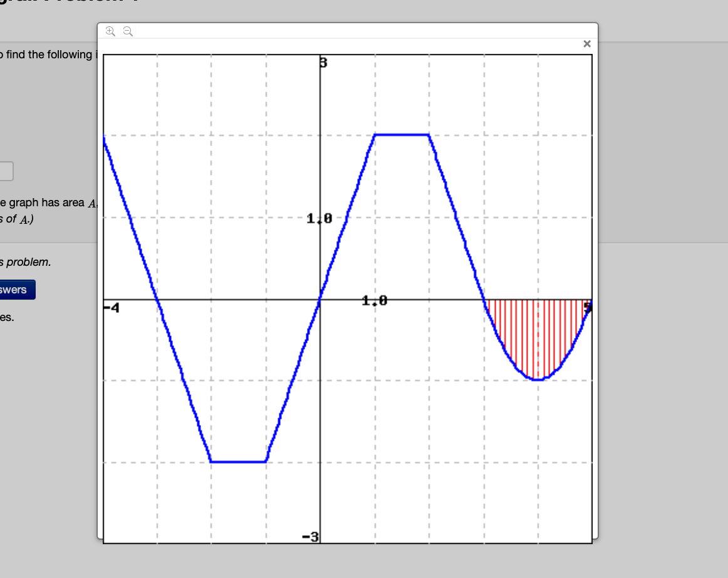Click the X to close the graph popup
This screenshot has height=578, width=728.
tap(587, 44)
